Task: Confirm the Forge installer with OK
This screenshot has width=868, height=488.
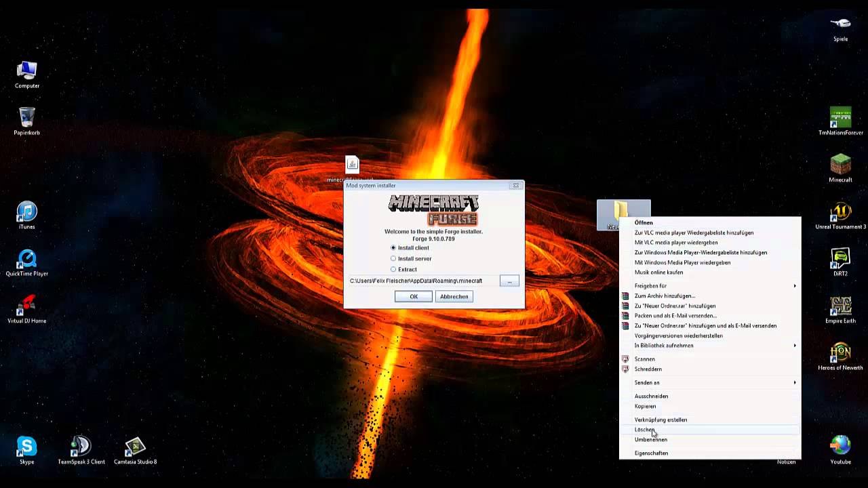Action: coord(414,297)
